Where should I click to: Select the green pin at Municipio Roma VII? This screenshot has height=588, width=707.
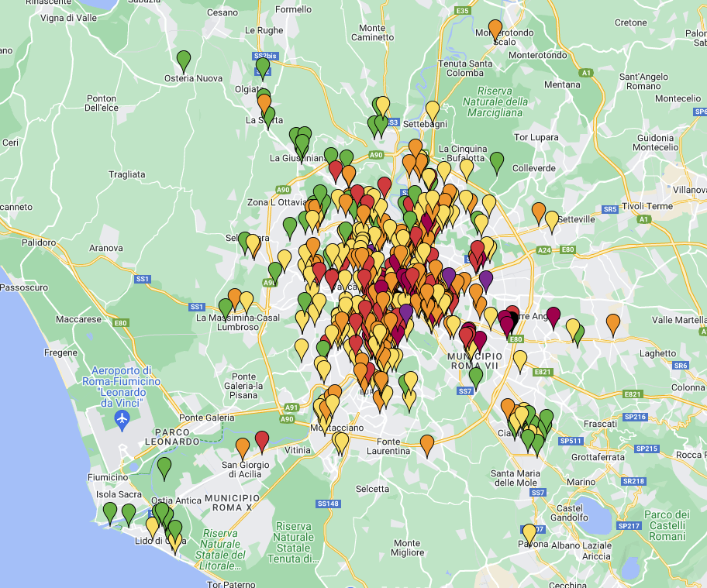click(476, 377)
